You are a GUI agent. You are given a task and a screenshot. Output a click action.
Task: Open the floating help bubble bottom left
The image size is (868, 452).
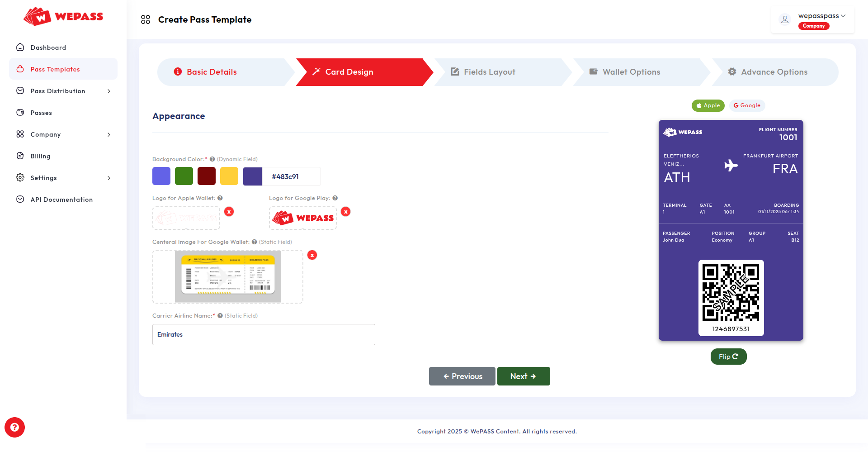tap(14, 427)
